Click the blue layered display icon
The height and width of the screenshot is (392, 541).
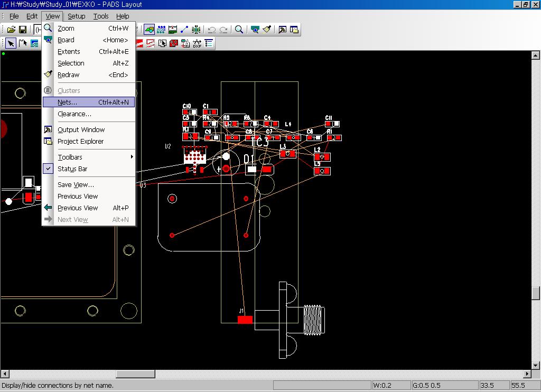34,43
